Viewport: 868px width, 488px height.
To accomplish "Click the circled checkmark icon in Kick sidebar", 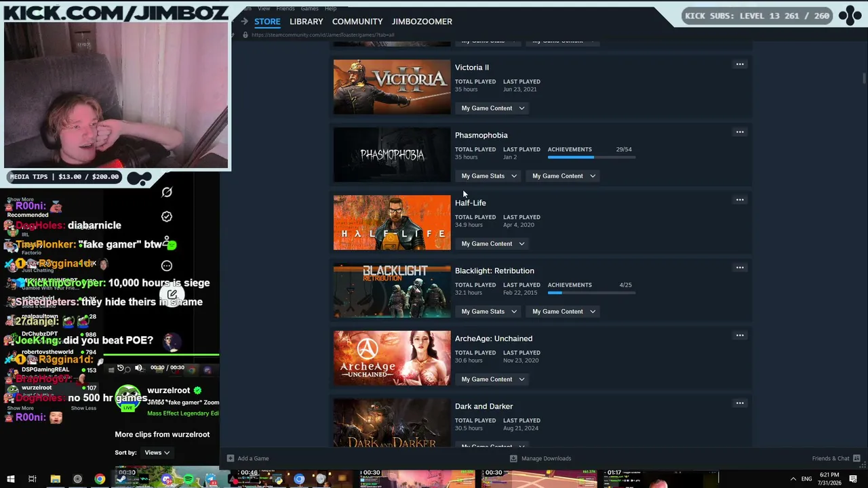I will point(167,216).
